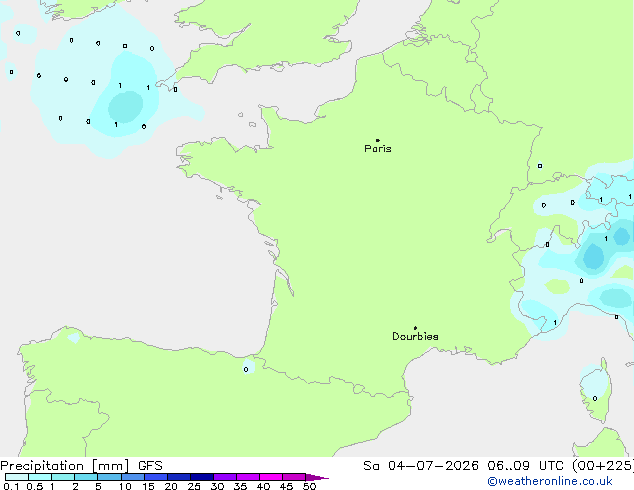The width and height of the screenshot is (634, 490).
Task: Pick the 20–25 mm legend swatch
Action: (179, 477)
